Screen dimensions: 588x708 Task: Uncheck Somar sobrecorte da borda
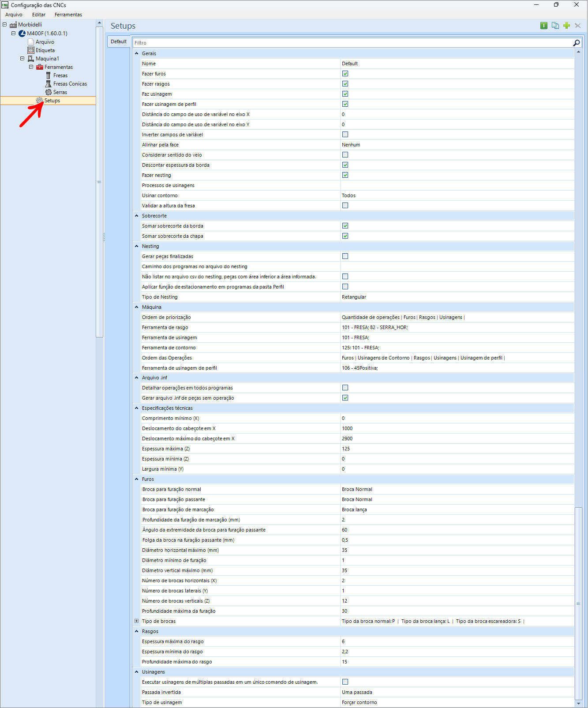pyautogui.click(x=345, y=226)
